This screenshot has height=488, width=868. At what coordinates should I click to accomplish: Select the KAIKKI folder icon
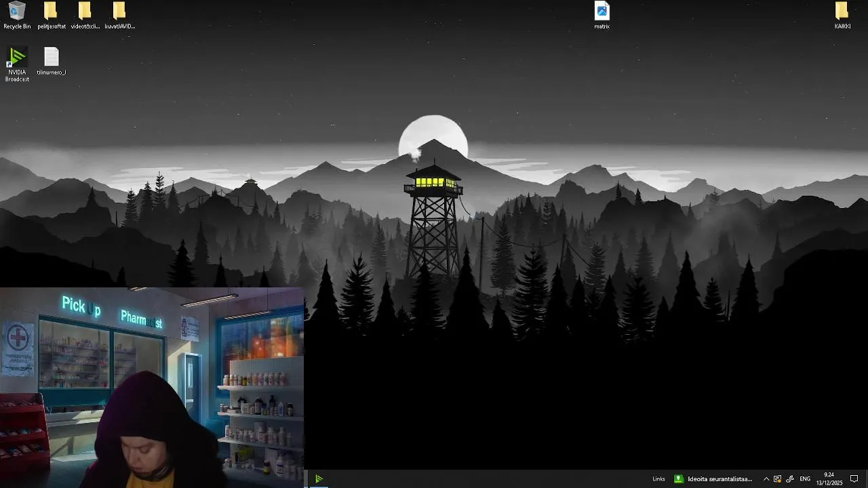coord(842,16)
